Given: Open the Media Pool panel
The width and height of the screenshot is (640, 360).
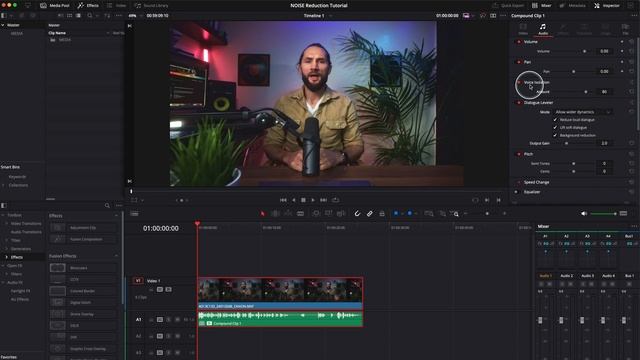Looking at the screenshot, I should pyautogui.click(x=55, y=5).
